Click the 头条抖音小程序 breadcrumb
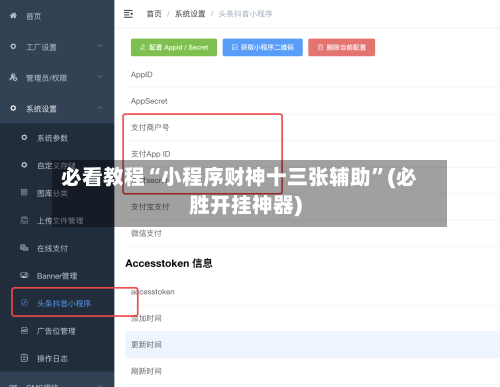This screenshot has height=387, width=500. (x=245, y=14)
